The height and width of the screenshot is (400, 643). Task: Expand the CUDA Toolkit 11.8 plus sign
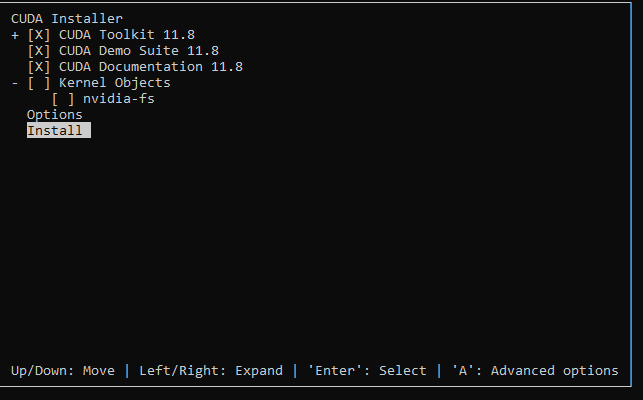point(15,35)
